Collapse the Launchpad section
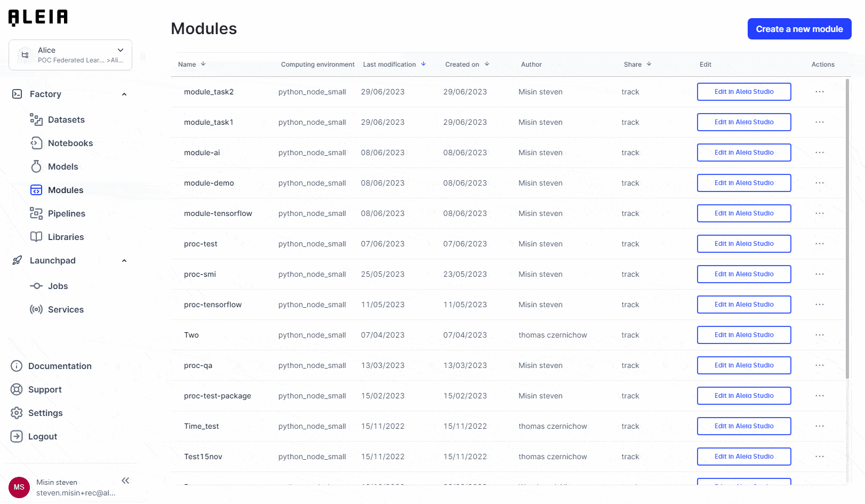 tap(124, 260)
